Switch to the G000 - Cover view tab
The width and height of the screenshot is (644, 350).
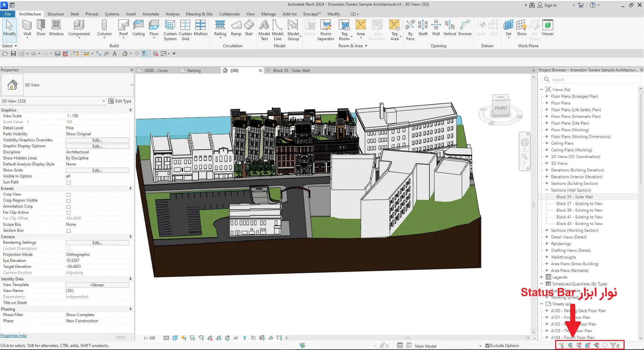(x=156, y=71)
